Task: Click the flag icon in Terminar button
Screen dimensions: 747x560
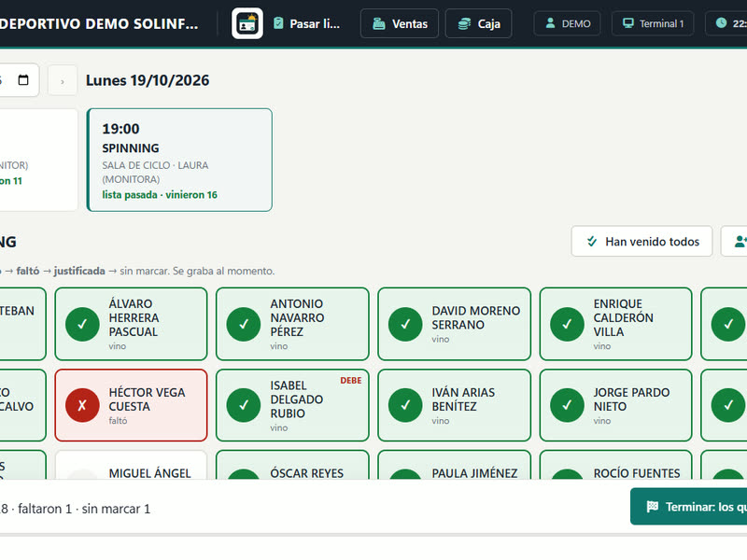Action: coord(652,506)
